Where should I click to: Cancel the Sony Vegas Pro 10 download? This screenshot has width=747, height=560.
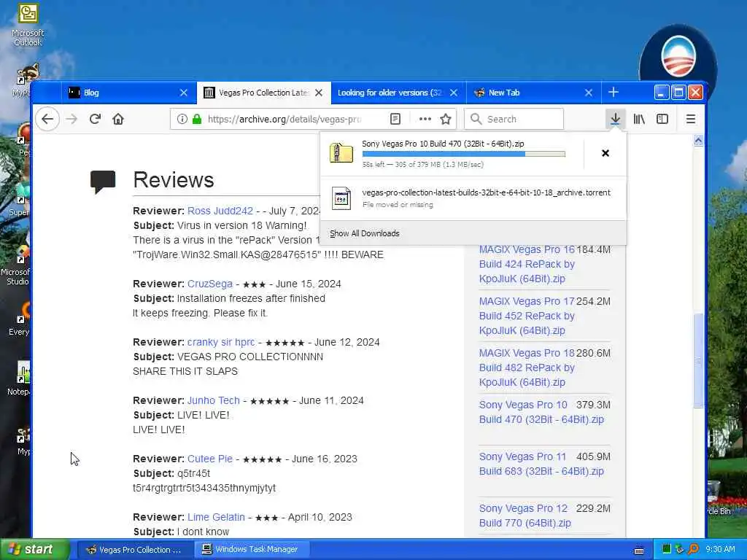pyautogui.click(x=605, y=153)
